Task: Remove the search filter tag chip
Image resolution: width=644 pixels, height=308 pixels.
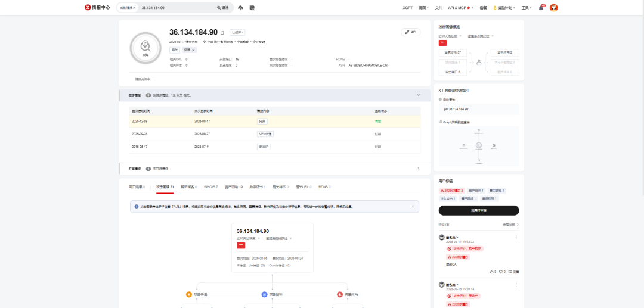Action: tap(134, 7)
